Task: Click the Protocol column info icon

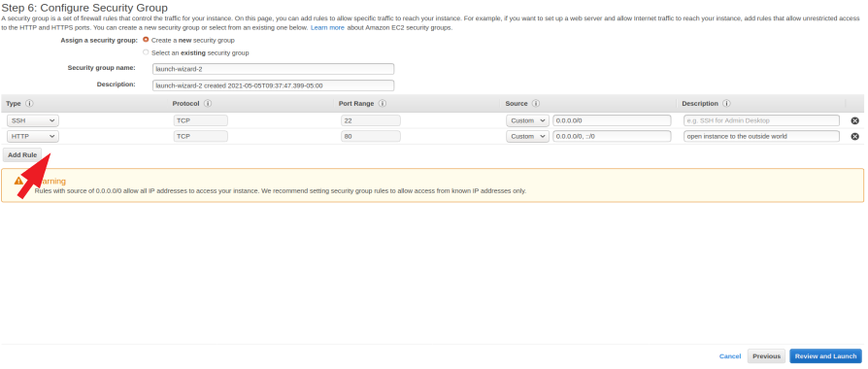Action: point(208,104)
